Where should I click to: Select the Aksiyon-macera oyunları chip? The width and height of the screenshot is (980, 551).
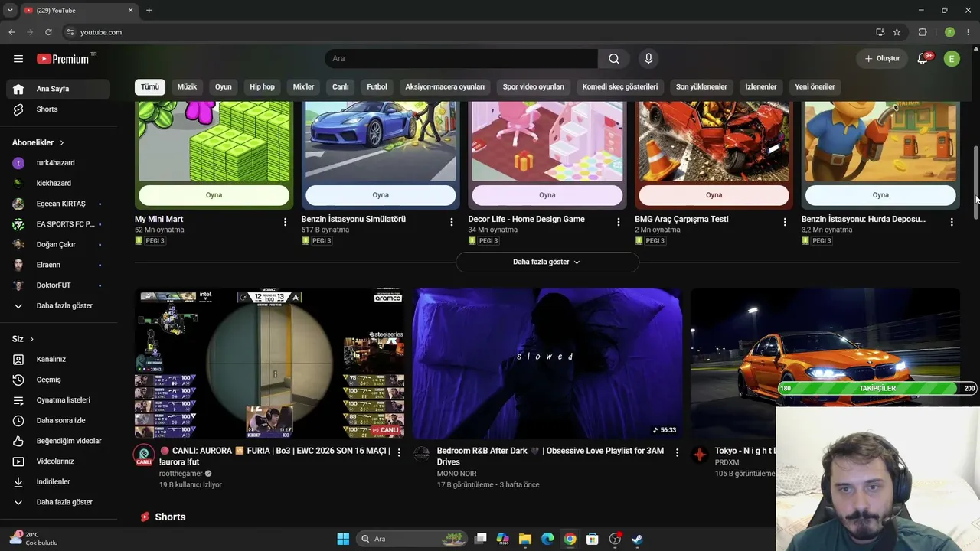tap(445, 86)
